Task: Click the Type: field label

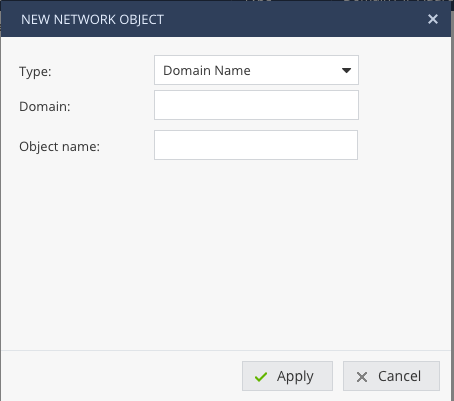Action: coord(35,72)
